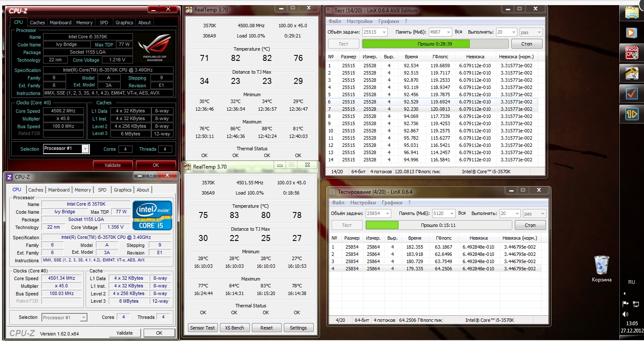Image resolution: width=644 pixels, height=341 pixels.
Task: Open Память 5120 dropdown in lower LinX
Action: coord(443,214)
